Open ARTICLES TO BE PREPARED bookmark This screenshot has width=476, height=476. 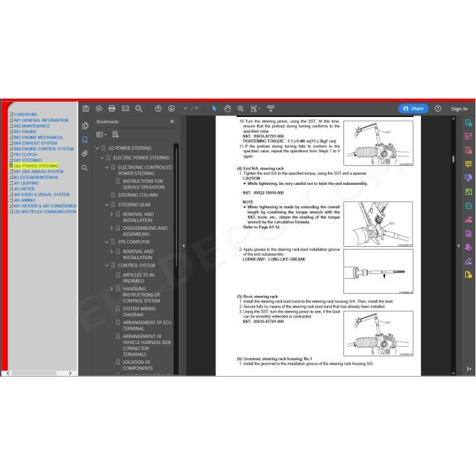tap(139, 277)
